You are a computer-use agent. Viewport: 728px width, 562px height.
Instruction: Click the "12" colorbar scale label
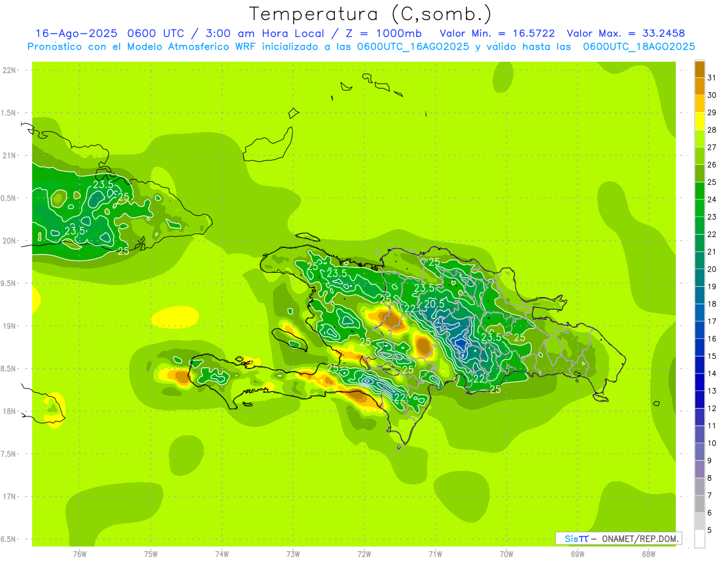[x=712, y=408]
